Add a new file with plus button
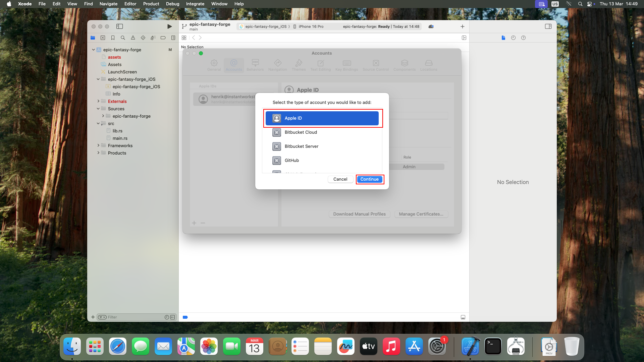644x362 pixels. click(x=93, y=317)
